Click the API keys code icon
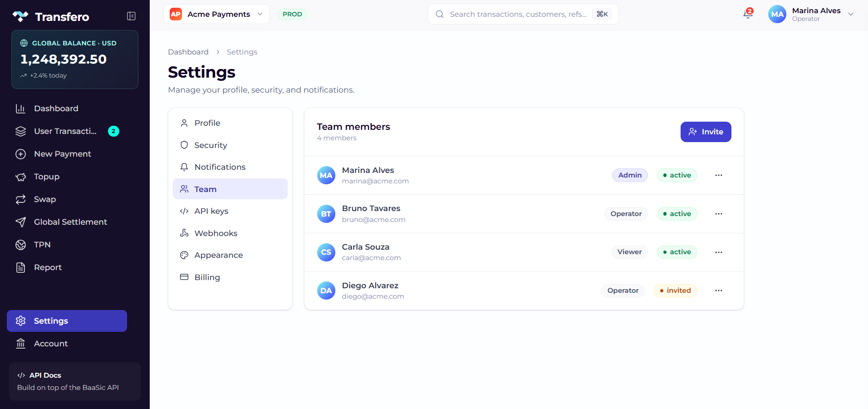This screenshot has width=868, height=409. 184,211
